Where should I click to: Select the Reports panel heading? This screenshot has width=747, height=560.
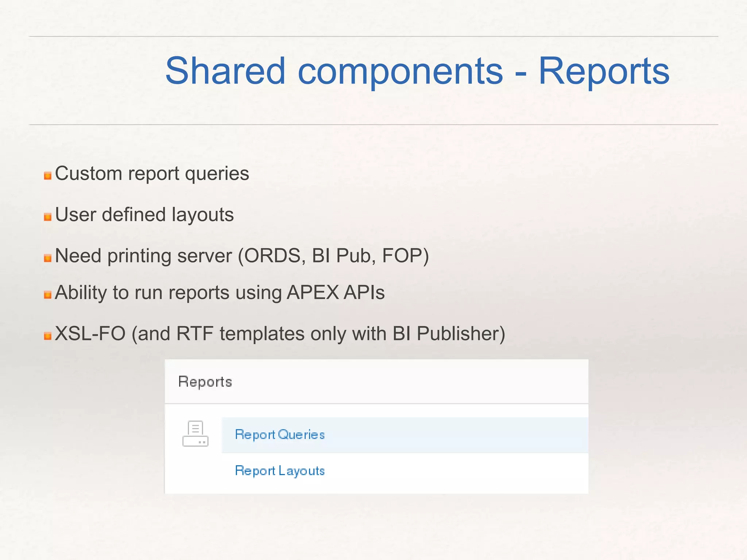[x=205, y=382]
